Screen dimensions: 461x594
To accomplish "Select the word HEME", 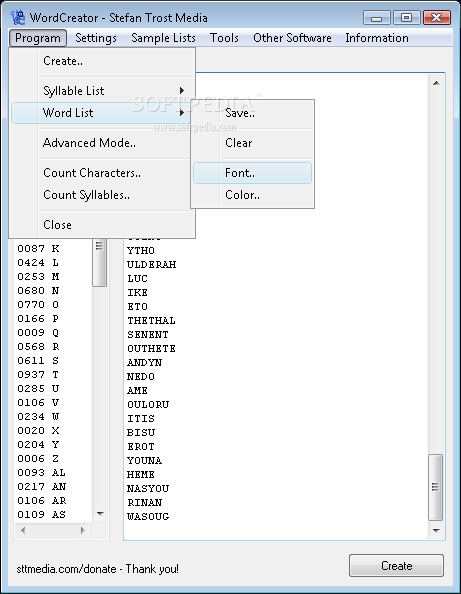I will (x=141, y=475).
